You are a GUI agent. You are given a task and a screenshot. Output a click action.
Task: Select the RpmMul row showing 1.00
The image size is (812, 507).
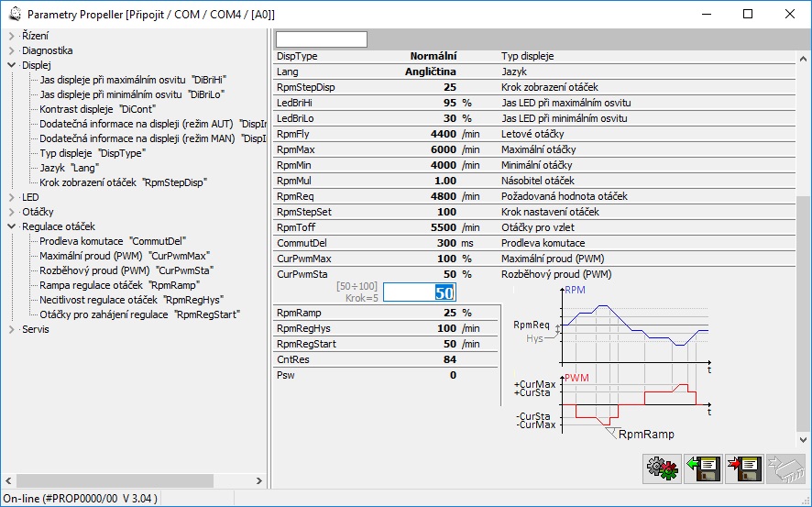pos(534,181)
